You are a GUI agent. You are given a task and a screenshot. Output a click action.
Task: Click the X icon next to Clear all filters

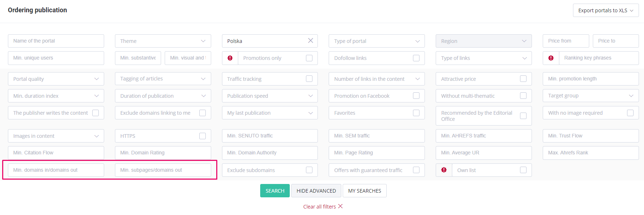(x=341, y=206)
